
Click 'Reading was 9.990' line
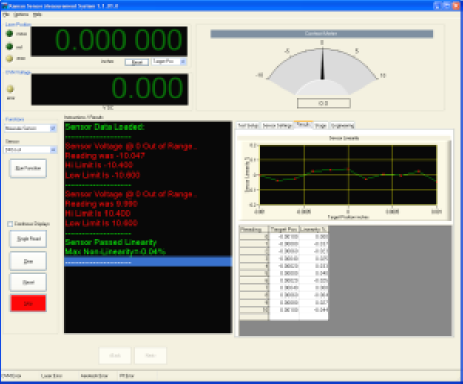point(101,204)
